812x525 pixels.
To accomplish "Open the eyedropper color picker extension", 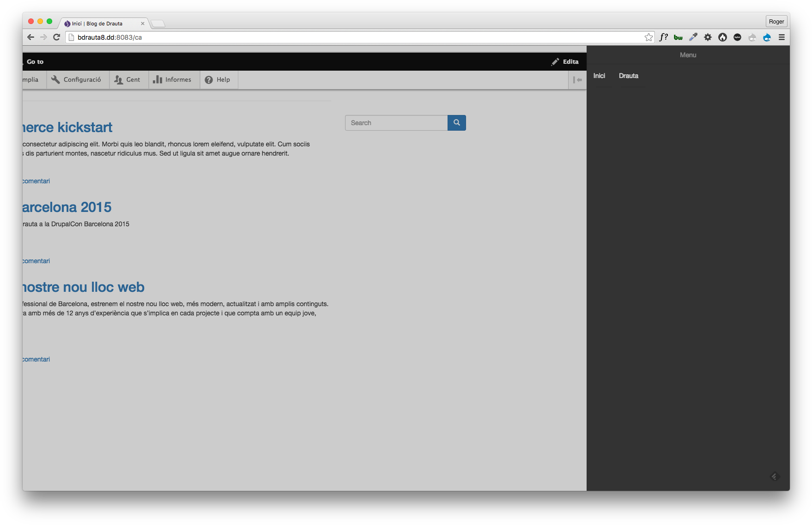I will pos(693,37).
